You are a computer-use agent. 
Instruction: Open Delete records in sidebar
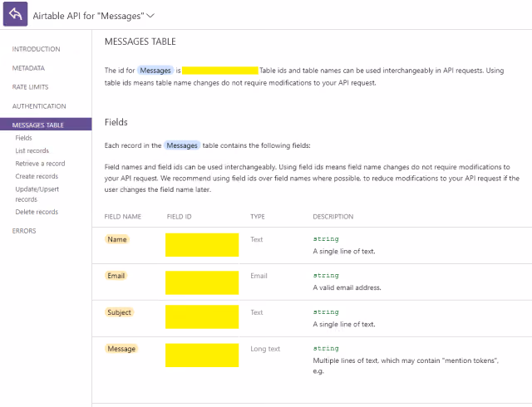pos(37,212)
